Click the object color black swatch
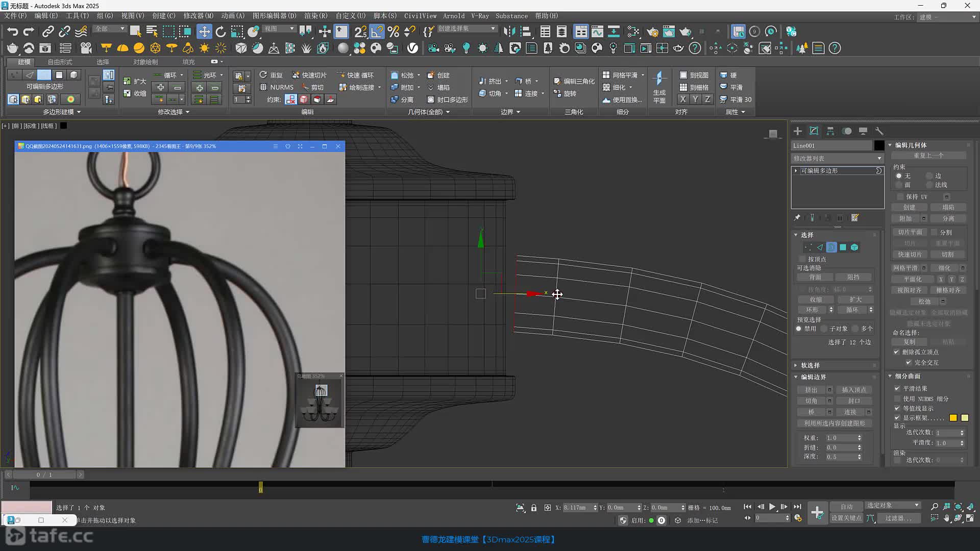 point(879,146)
